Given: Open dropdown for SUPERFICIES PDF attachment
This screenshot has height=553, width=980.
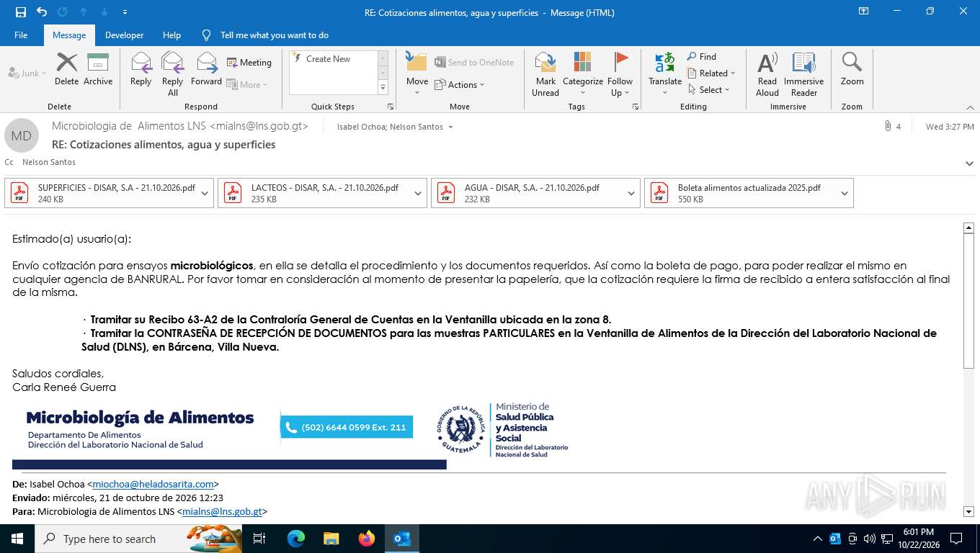Looking at the screenshot, I should 205,193.
